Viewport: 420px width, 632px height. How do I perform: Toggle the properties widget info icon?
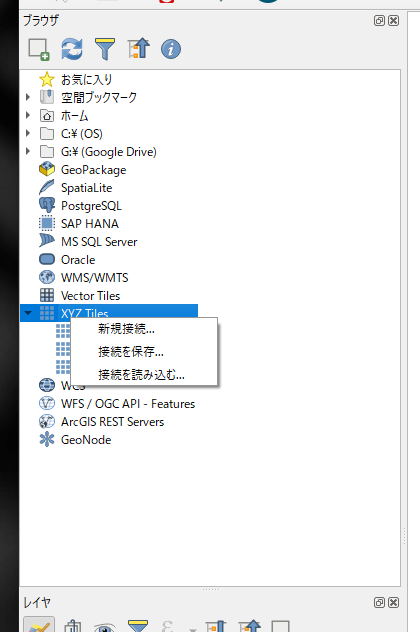(171, 49)
